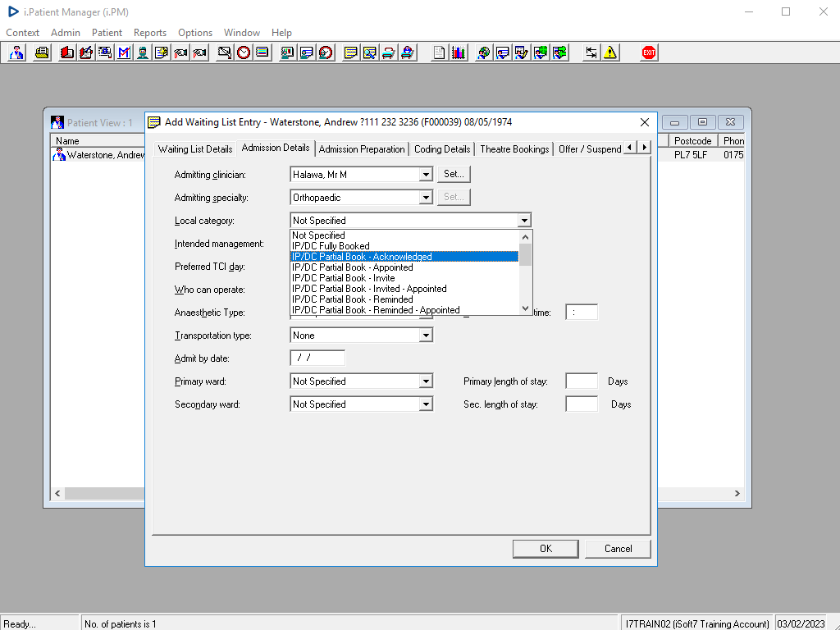Click the Sec. length of stay field
Image resolution: width=840 pixels, height=630 pixels.
pyautogui.click(x=582, y=404)
